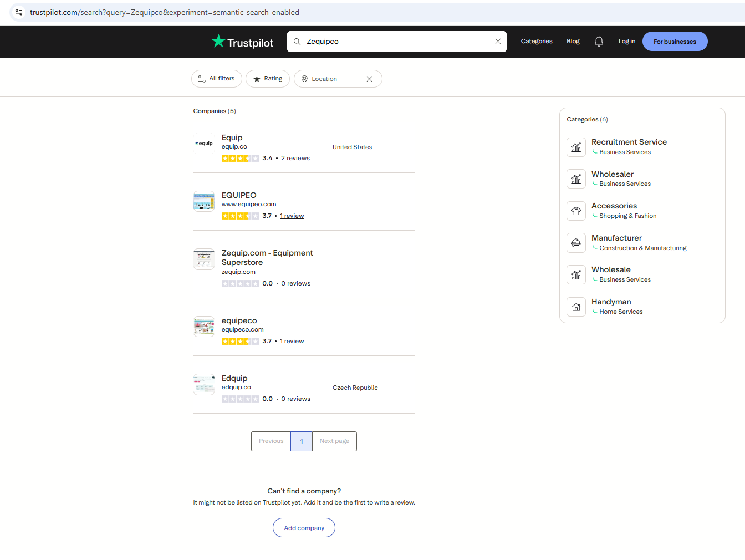Viewport: 745px width, 560px height.
Task: Click the Handyman house icon
Action: tap(576, 307)
